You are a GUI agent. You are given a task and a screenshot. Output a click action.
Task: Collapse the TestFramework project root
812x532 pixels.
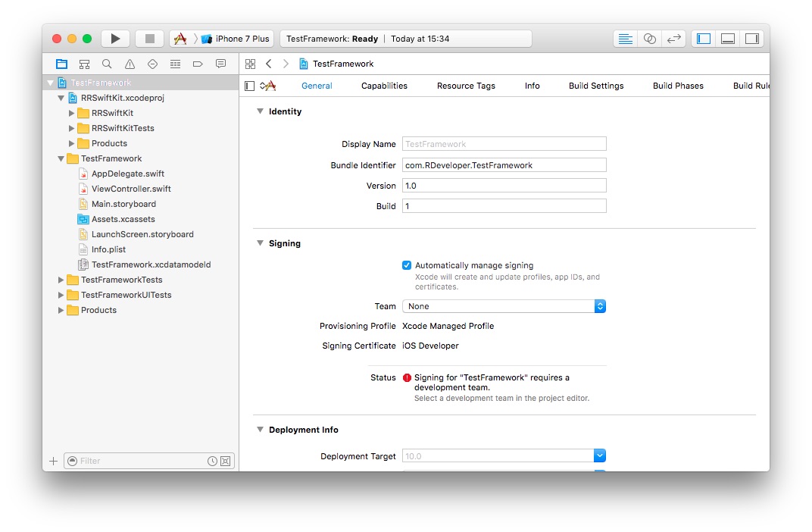point(50,83)
